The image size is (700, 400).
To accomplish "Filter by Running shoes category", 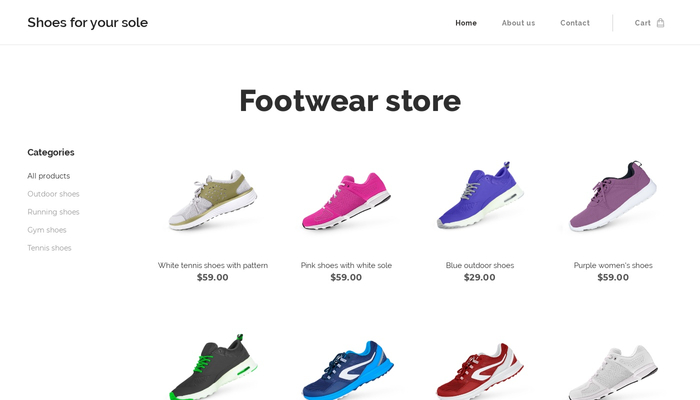I will 53,212.
